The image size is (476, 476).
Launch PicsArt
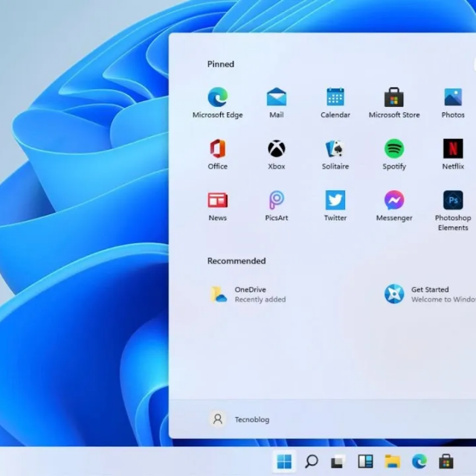pyautogui.click(x=276, y=206)
